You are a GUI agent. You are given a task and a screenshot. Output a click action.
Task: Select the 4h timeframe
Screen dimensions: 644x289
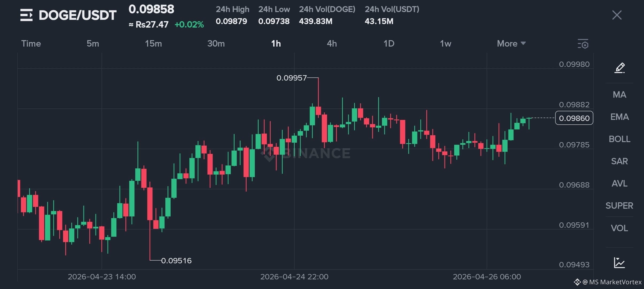[x=332, y=43]
